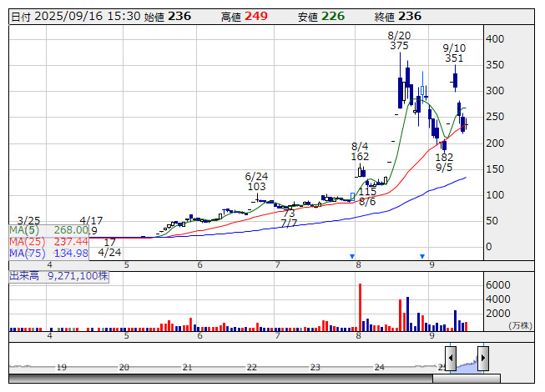Click the tallest red volume bar at month 8
This screenshot has width=545, height=392.
(360, 307)
